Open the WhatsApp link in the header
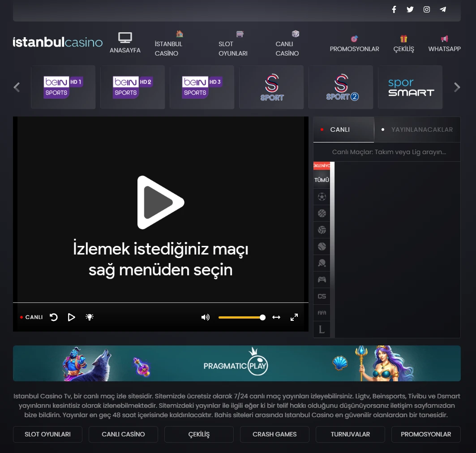The height and width of the screenshot is (453, 476). pos(444,44)
